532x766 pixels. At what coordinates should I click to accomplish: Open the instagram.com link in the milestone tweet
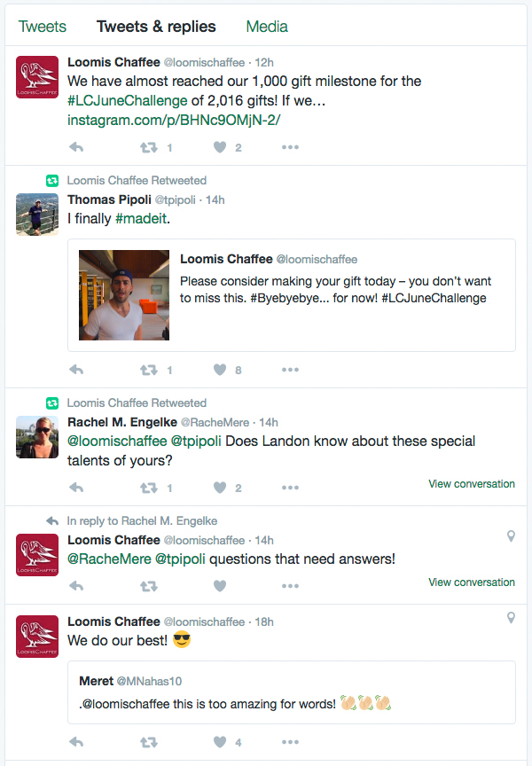click(x=174, y=118)
